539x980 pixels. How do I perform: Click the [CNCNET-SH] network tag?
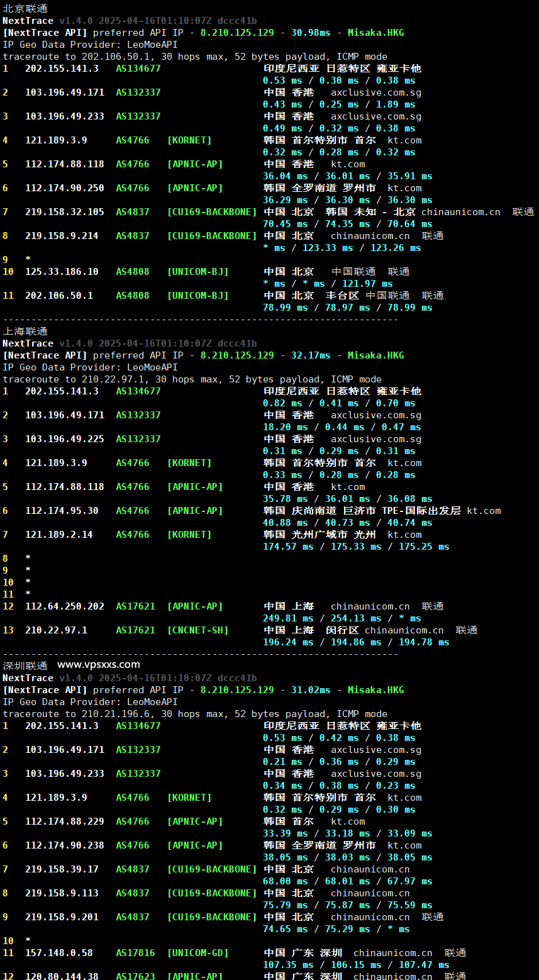click(x=198, y=630)
